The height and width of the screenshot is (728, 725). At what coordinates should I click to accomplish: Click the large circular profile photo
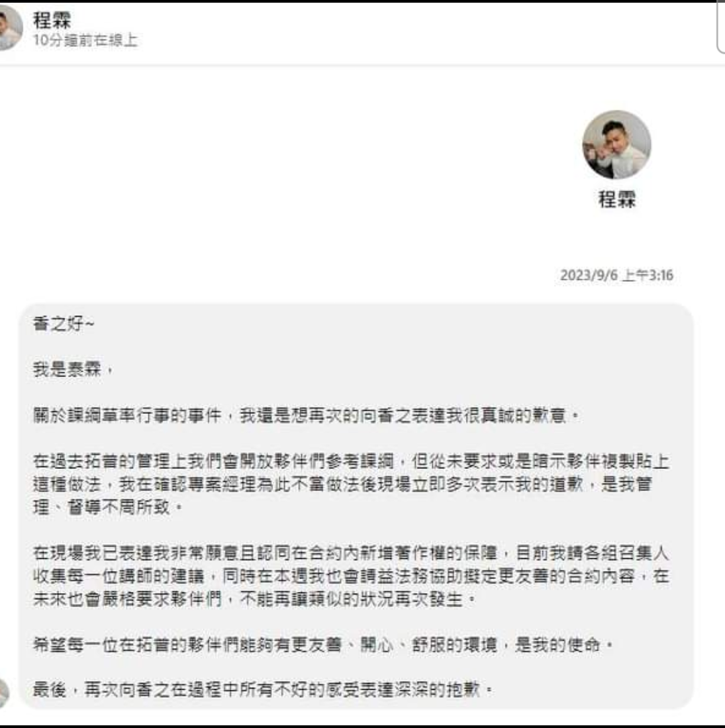[x=616, y=144]
